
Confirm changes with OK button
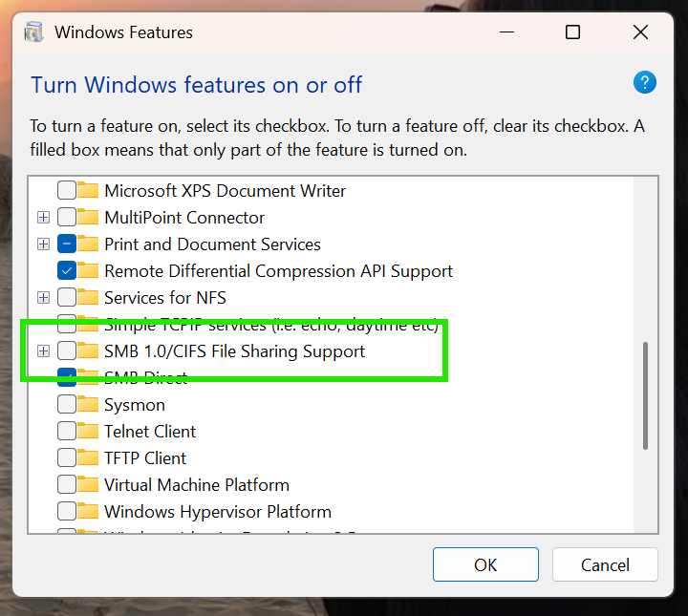point(485,564)
